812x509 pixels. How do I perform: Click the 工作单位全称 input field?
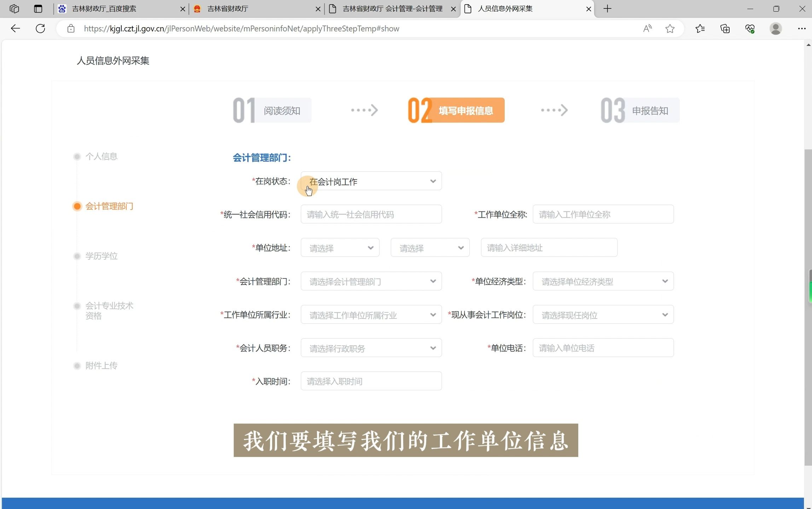pos(603,214)
